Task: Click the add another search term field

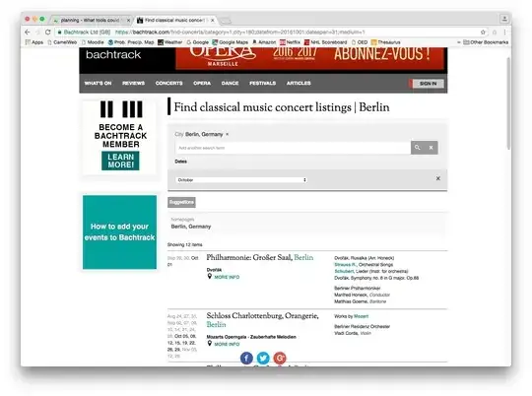Action: 293,148
